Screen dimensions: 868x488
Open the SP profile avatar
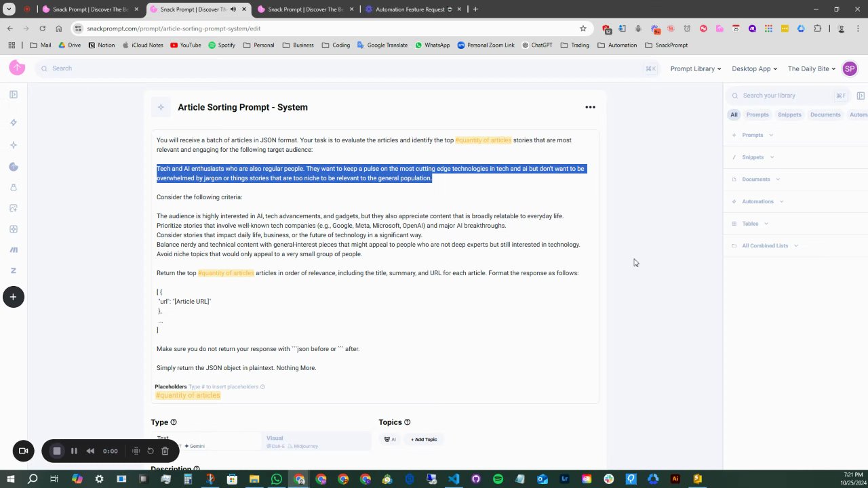[850, 68]
